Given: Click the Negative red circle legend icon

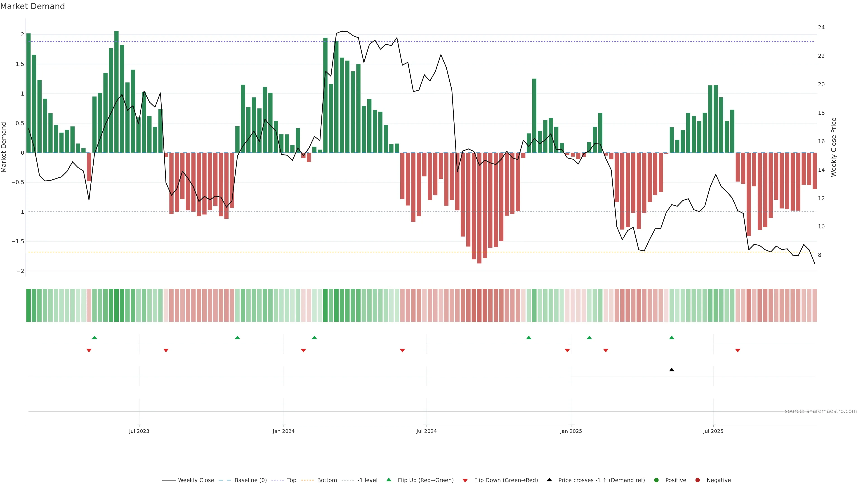Looking at the screenshot, I should coord(698,480).
